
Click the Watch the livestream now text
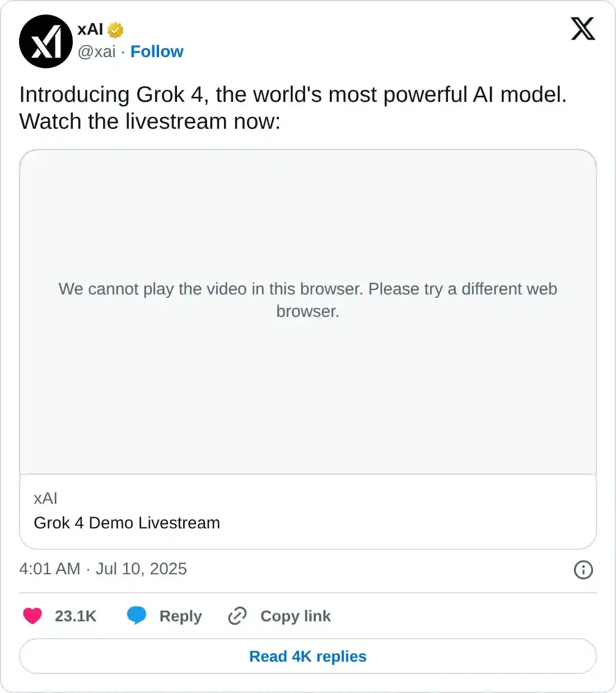150,121
